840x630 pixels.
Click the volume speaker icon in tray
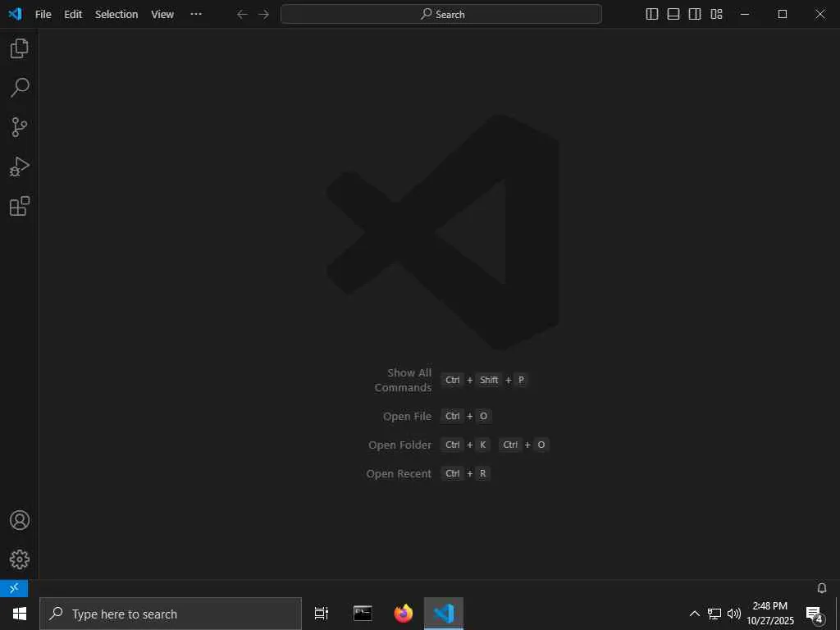point(734,614)
